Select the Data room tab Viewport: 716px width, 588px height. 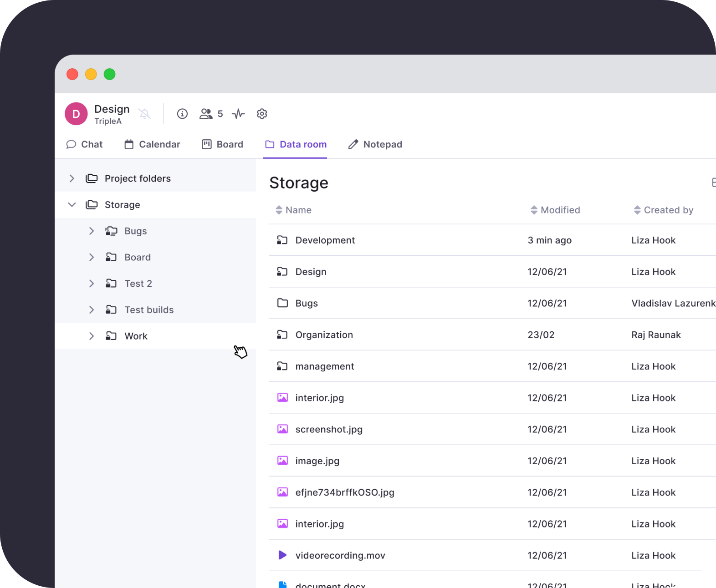click(296, 144)
